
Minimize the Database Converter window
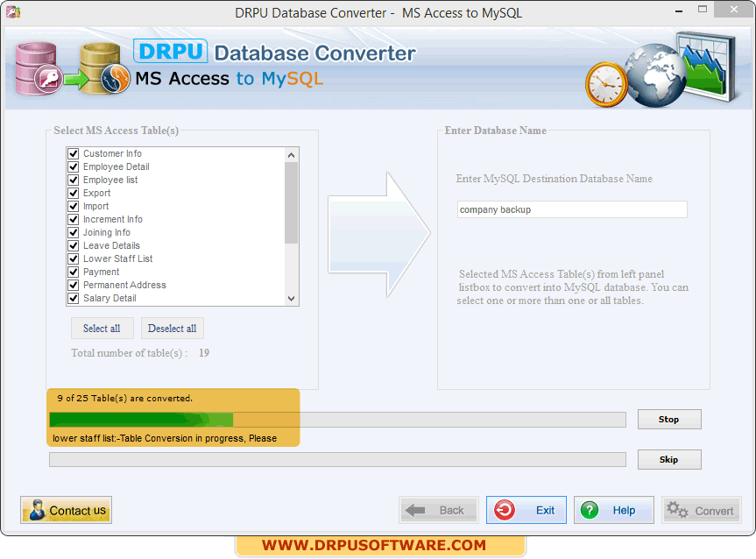click(x=679, y=11)
